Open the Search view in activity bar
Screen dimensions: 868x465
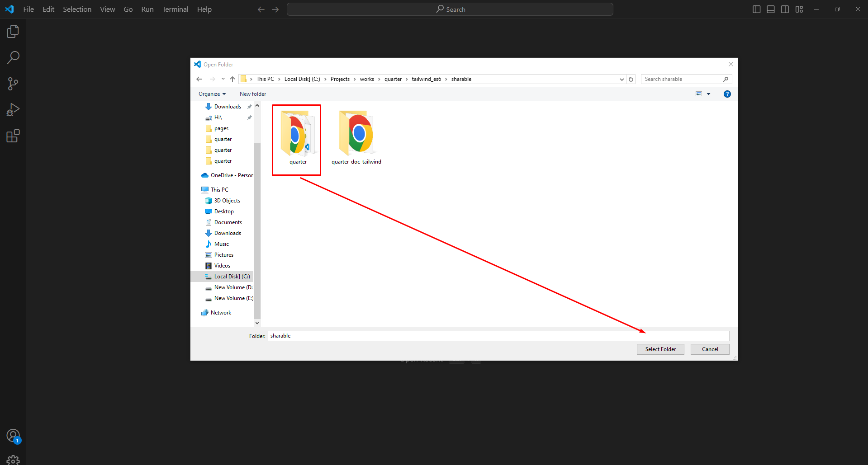click(x=13, y=57)
